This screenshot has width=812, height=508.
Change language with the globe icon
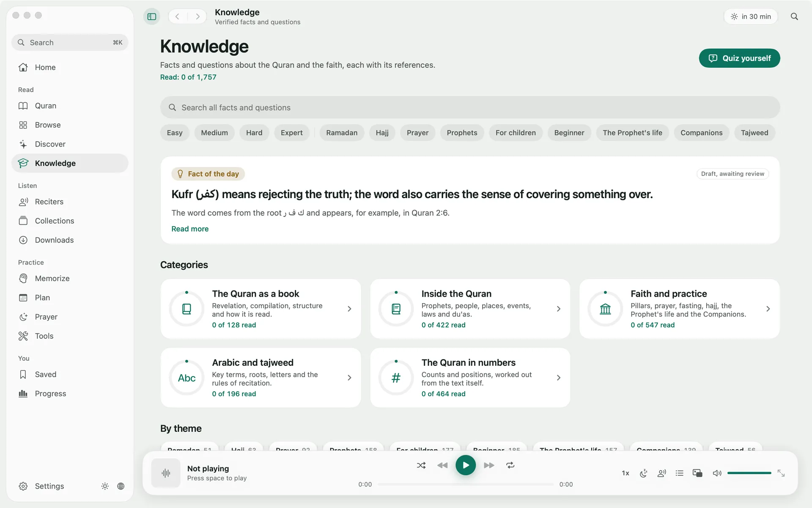(x=121, y=486)
